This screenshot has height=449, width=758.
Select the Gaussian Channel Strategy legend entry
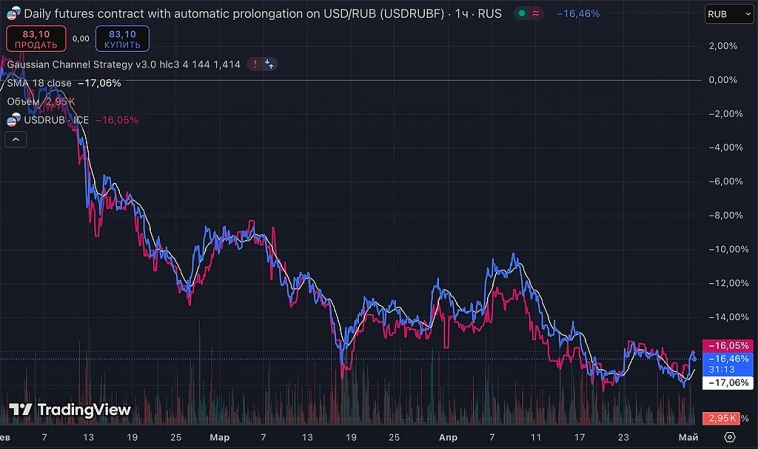point(100,64)
